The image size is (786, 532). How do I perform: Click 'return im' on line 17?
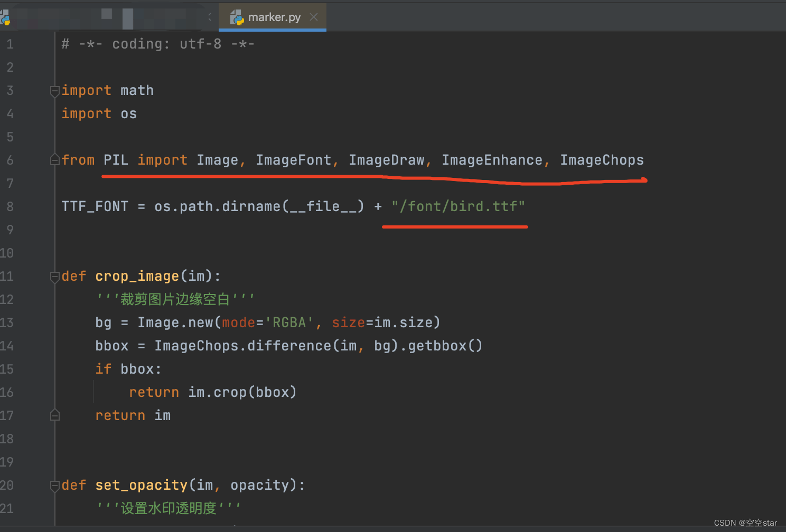(x=133, y=415)
